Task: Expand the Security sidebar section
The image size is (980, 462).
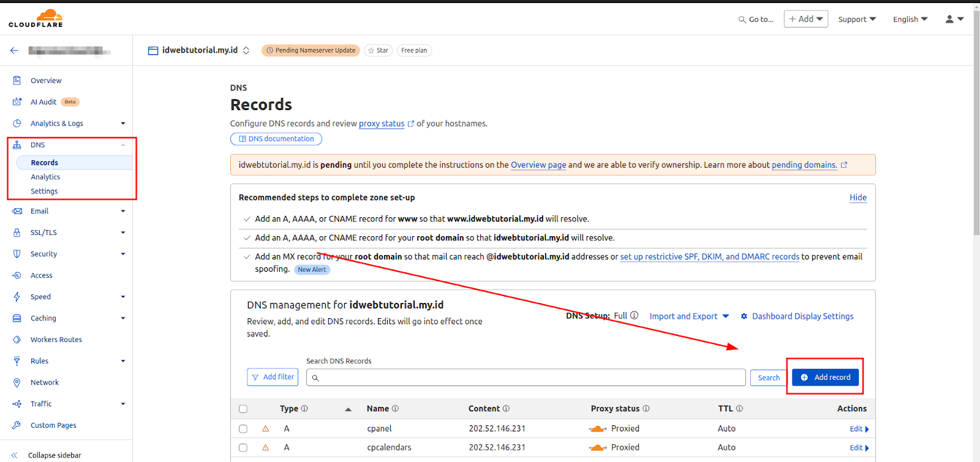Action: pyautogui.click(x=123, y=254)
